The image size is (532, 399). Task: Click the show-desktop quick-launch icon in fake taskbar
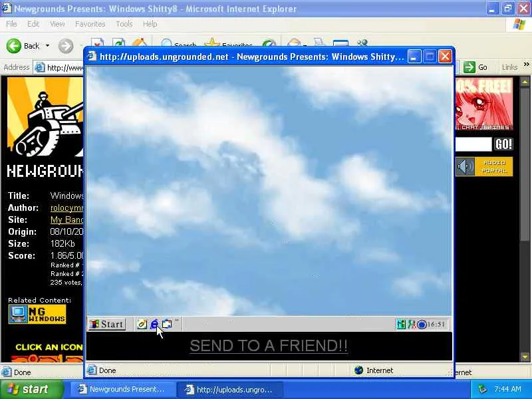coord(167,324)
